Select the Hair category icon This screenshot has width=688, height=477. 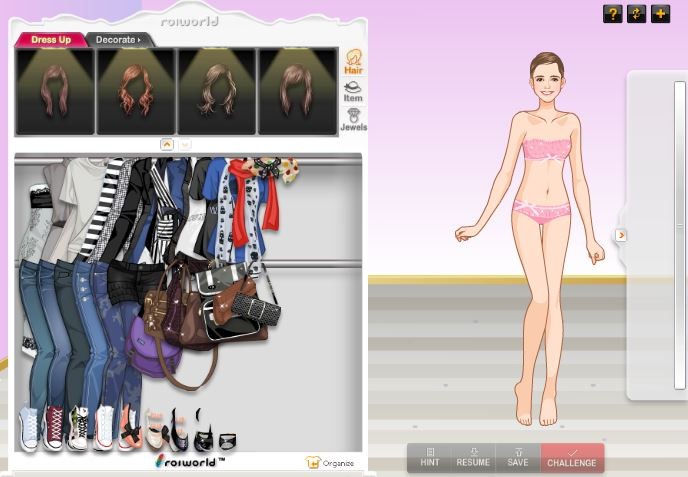pos(353,61)
